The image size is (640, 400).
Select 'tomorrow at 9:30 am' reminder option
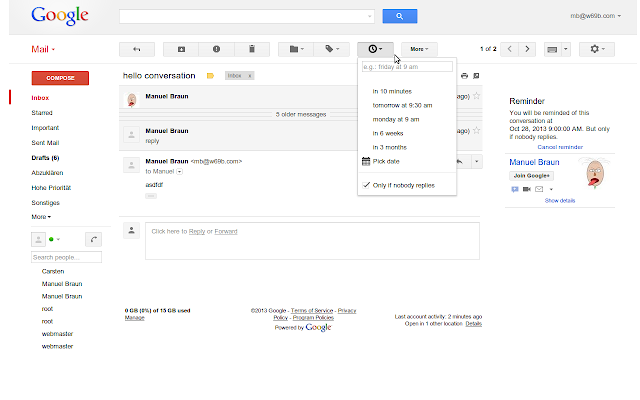click(x=402, y=105)
